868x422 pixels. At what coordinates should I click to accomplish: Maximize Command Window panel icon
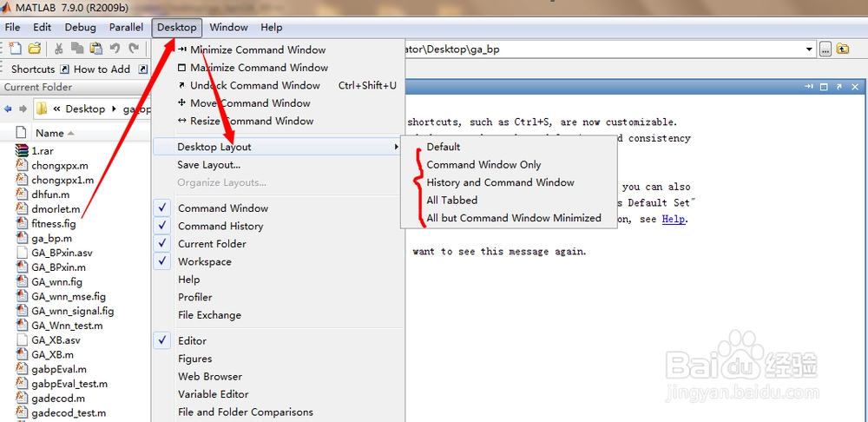[x=824, y=87]
